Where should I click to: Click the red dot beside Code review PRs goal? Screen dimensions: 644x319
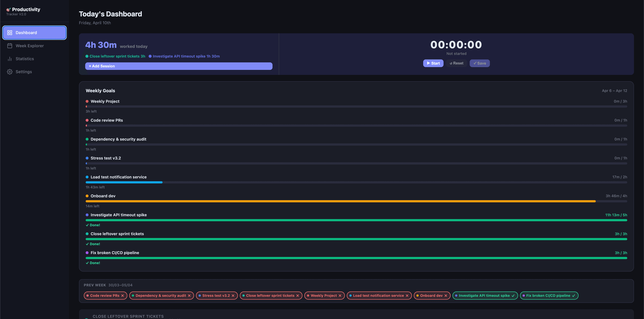click(87, 120)
